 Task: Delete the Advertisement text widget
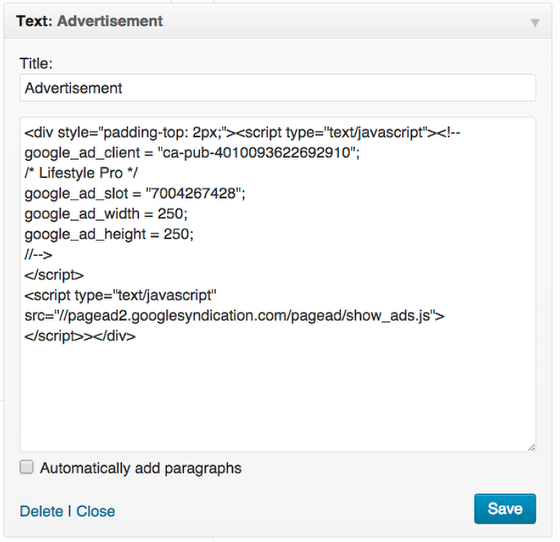click(x=41, y=511)
